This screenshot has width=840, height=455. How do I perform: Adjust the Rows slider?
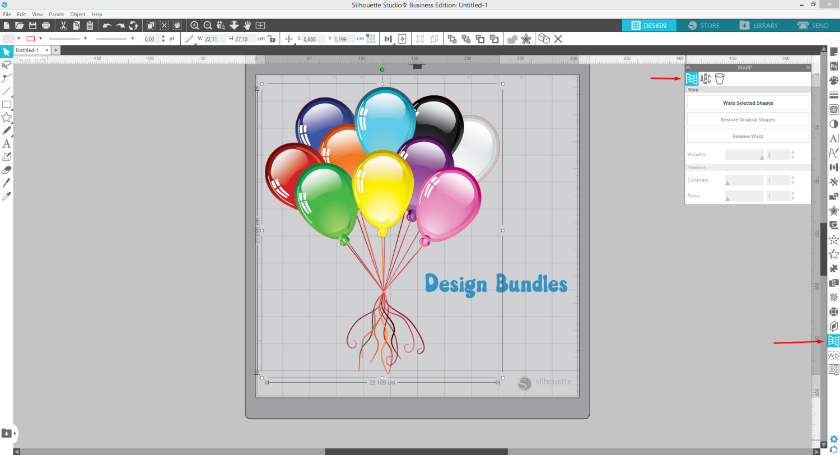tap(744, 196)
